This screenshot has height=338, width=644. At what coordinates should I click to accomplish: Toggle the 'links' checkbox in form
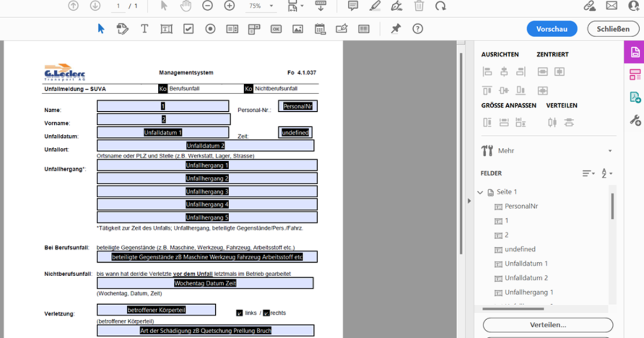239,313
